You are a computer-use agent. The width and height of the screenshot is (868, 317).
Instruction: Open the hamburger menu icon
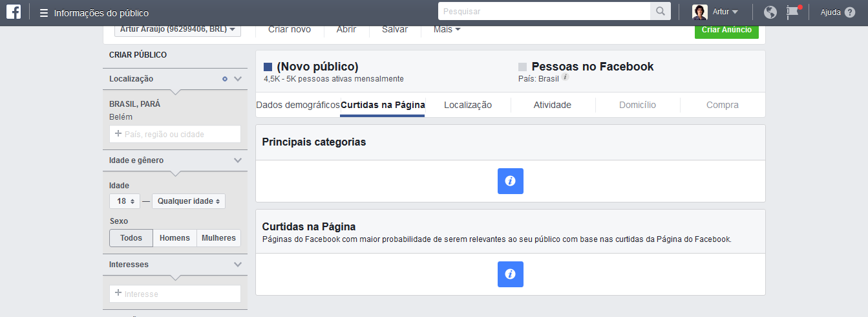[x=44, y=13]
